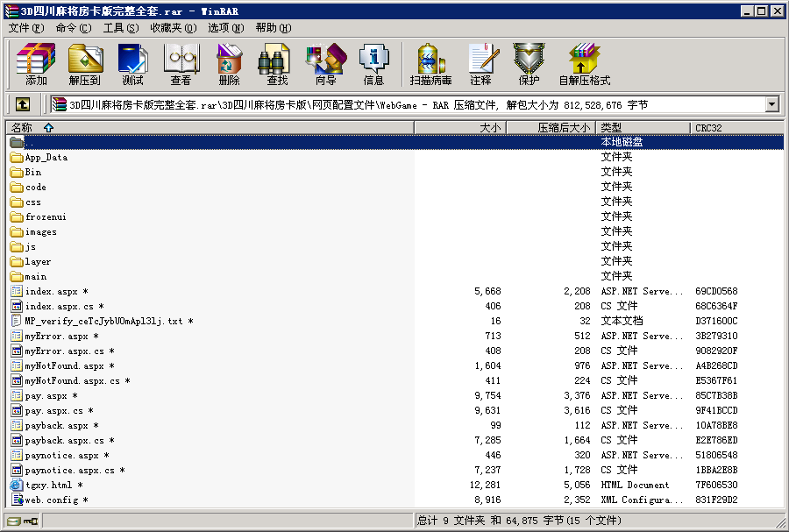Open the Tools (工具) menu

coord(120,28)
